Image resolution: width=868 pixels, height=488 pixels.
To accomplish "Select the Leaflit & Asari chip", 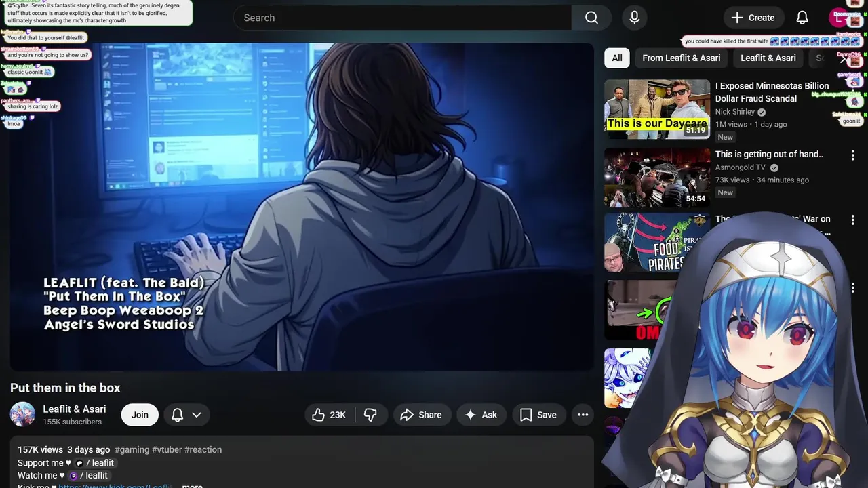I will point(768,58).
